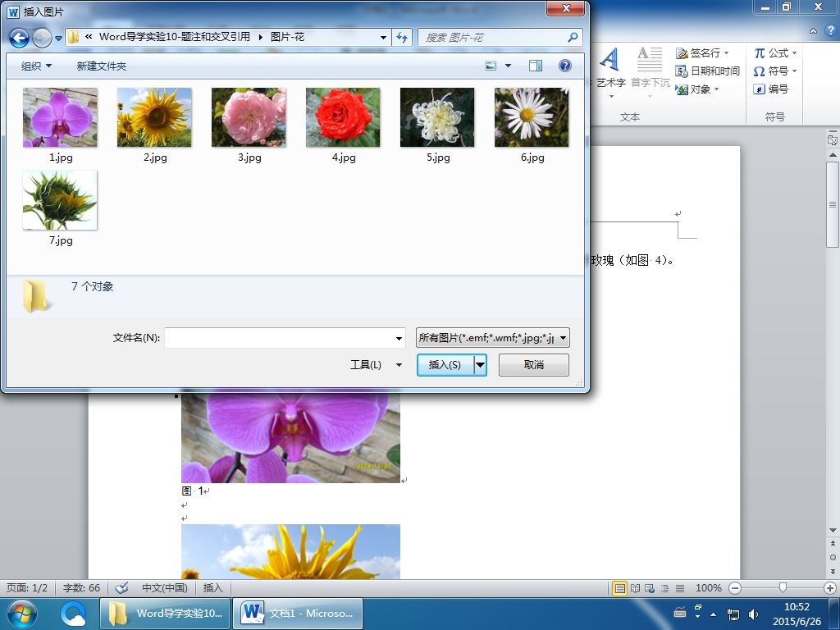Open 公式 equation in Word ribbon
The height and width of the screenshot is (630, 840).
coord(775,53)
